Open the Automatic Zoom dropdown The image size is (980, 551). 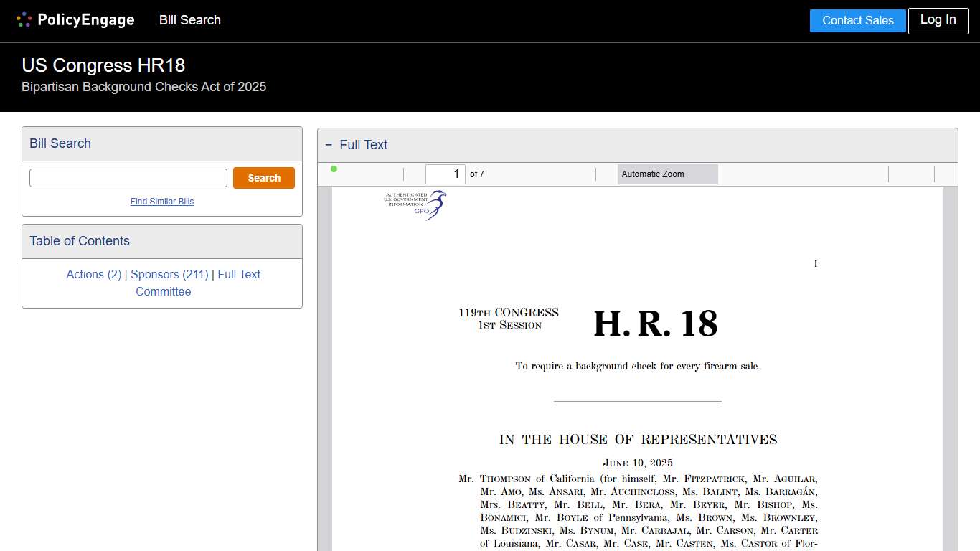pyautogui.click(x=666, y=174)
